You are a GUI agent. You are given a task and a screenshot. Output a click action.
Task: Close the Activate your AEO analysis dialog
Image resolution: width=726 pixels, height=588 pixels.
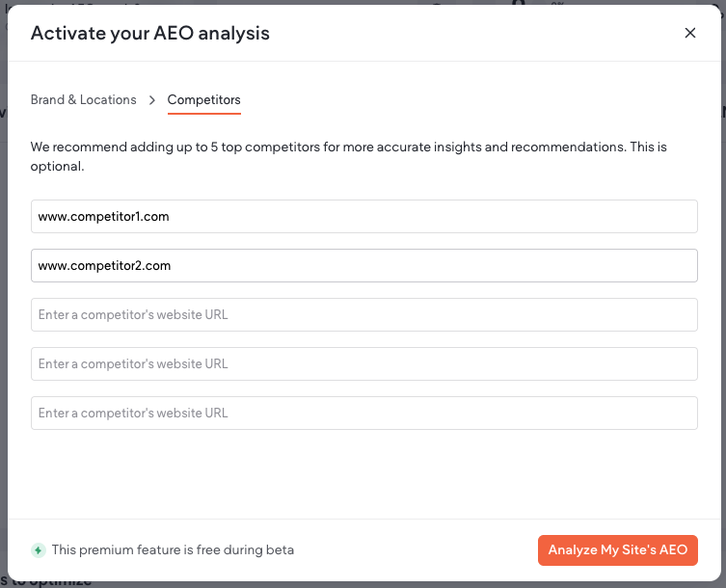pyautogui.click(x=690, y=33)
